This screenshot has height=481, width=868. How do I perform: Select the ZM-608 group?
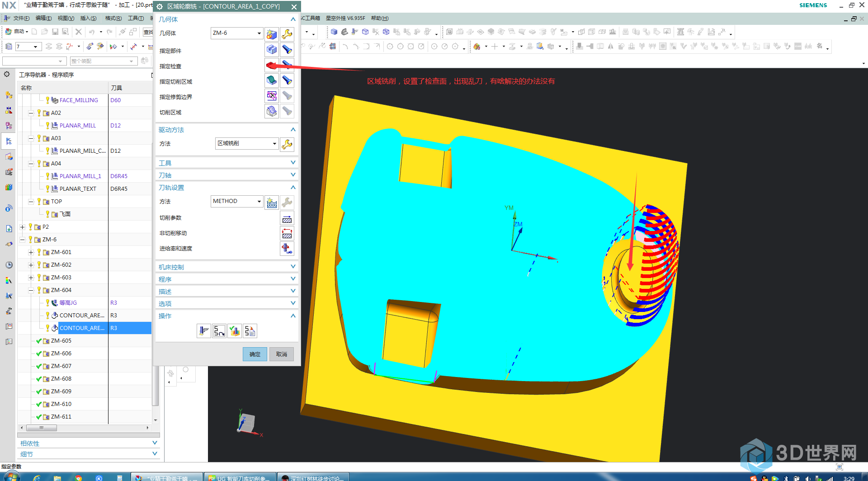pos(61,379)
